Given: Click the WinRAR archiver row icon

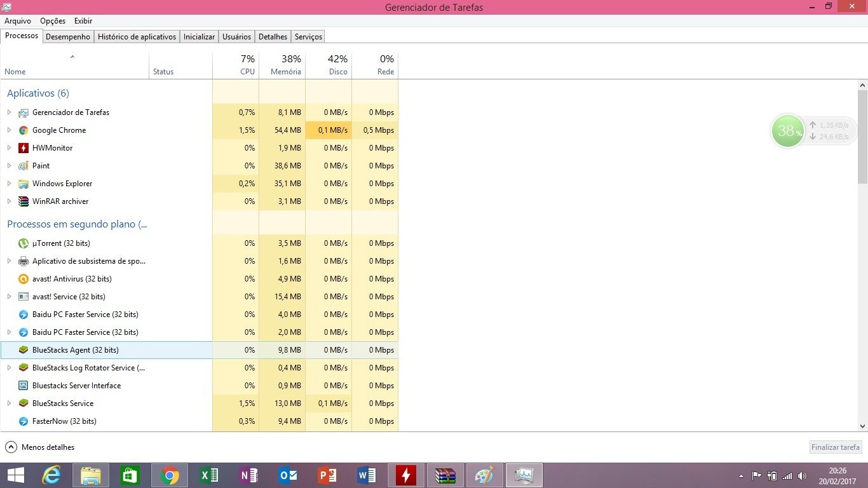Looking at the screenshot, I should tap(24, 201).
